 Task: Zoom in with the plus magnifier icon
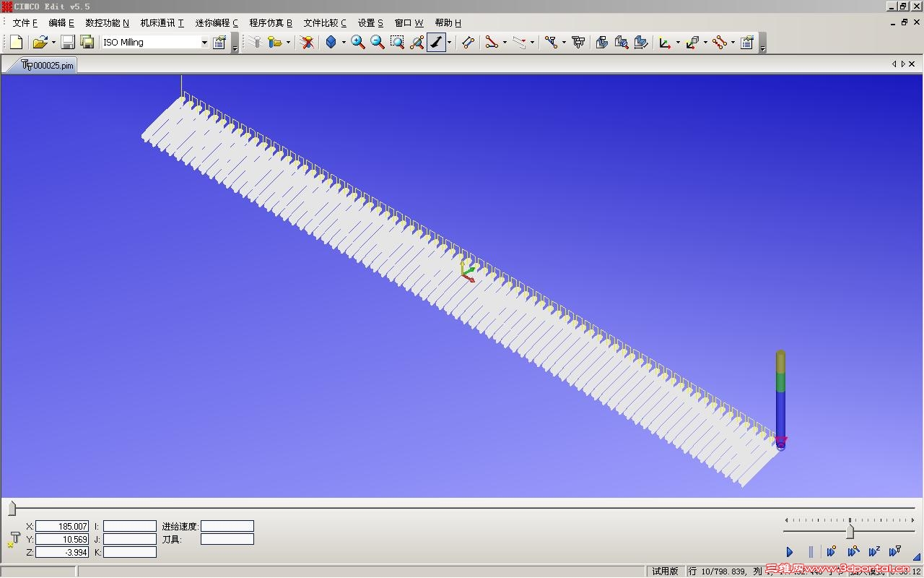click(358, 42)
